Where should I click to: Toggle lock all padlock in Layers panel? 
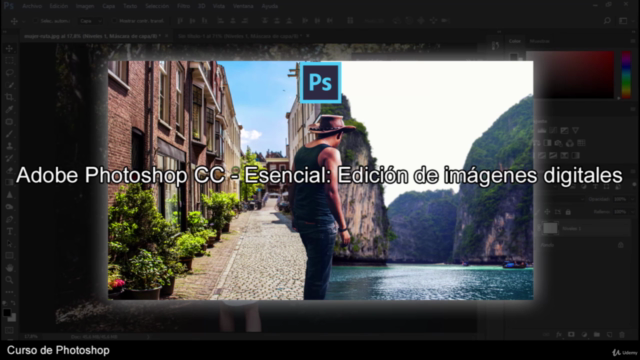point(568,212)
